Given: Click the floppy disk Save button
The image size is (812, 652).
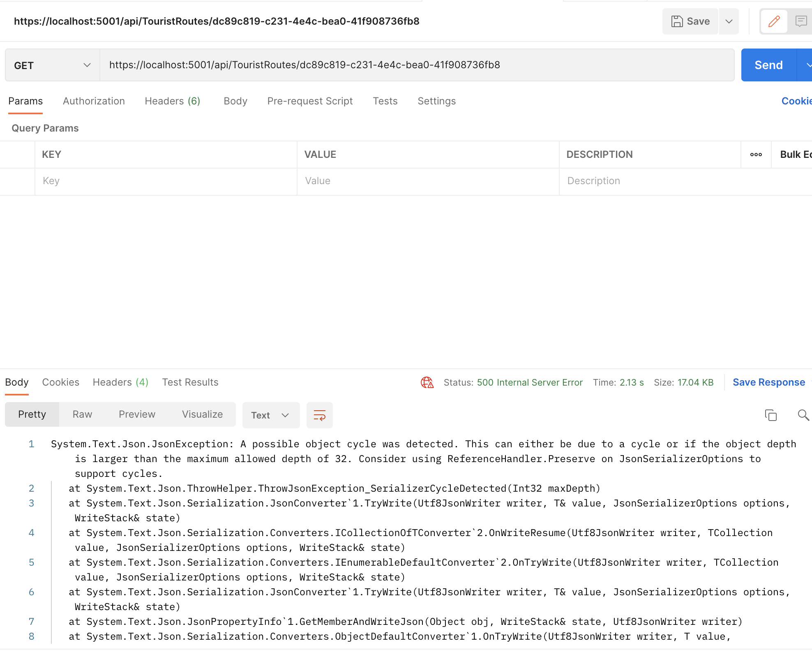Looking at the screenshot, I should pos(690,21).
